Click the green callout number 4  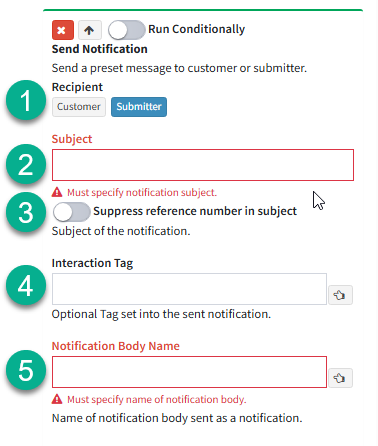click(x=26, y=285)
